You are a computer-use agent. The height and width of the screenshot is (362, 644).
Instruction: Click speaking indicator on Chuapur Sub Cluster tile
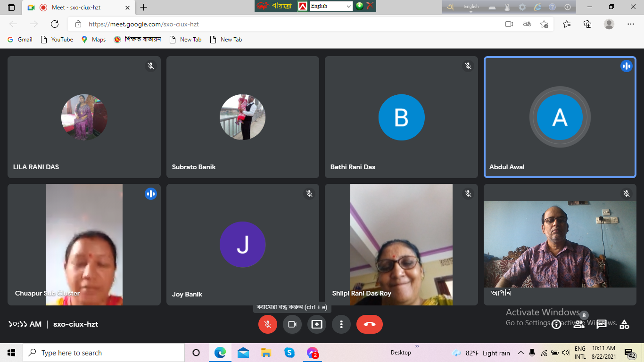coord(151,193)
